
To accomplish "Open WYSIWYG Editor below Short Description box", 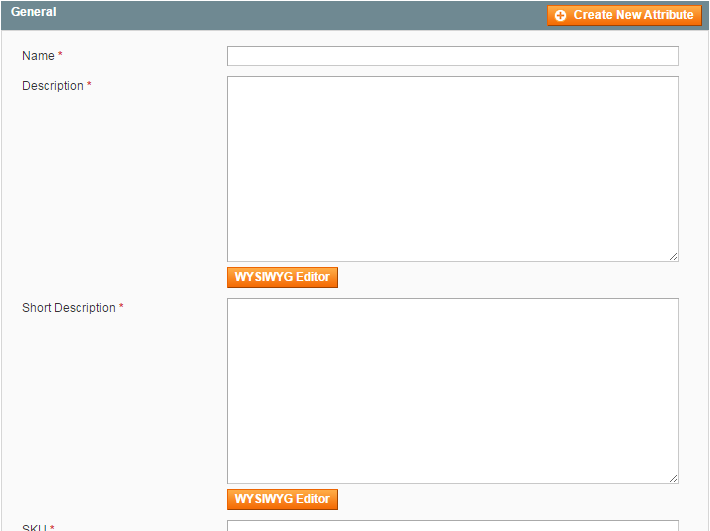I will click(x=282, y=499).
